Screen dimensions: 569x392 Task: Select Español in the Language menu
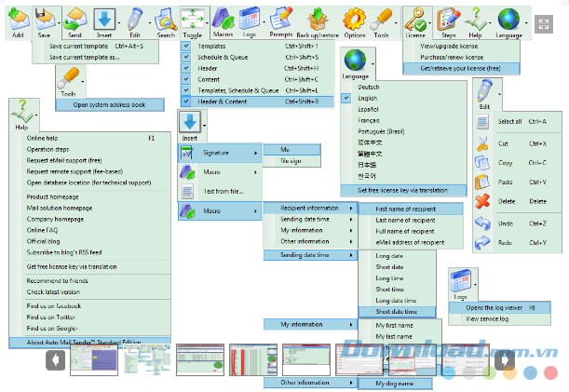(x=368, y=108)
